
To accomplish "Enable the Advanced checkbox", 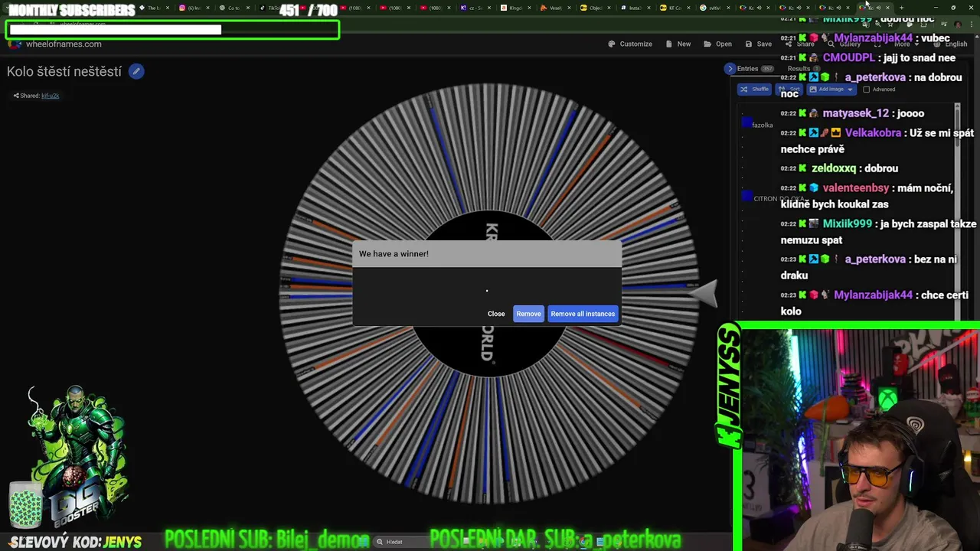I will 867,90.
